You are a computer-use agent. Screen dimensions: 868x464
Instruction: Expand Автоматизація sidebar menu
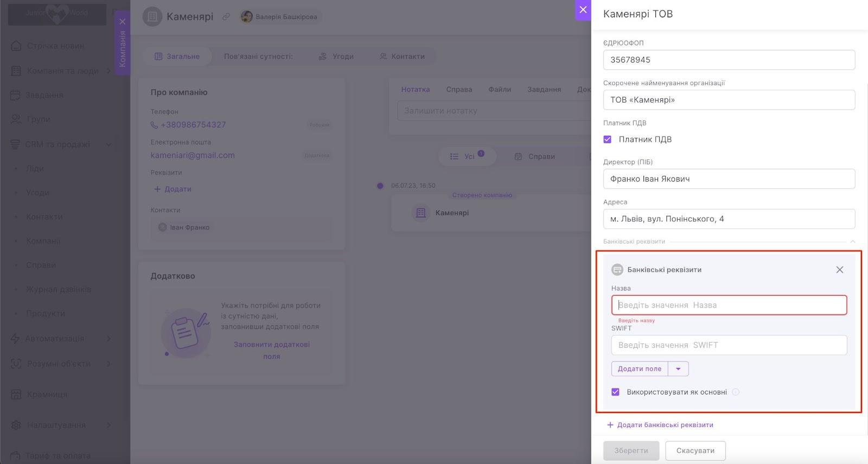108,339
